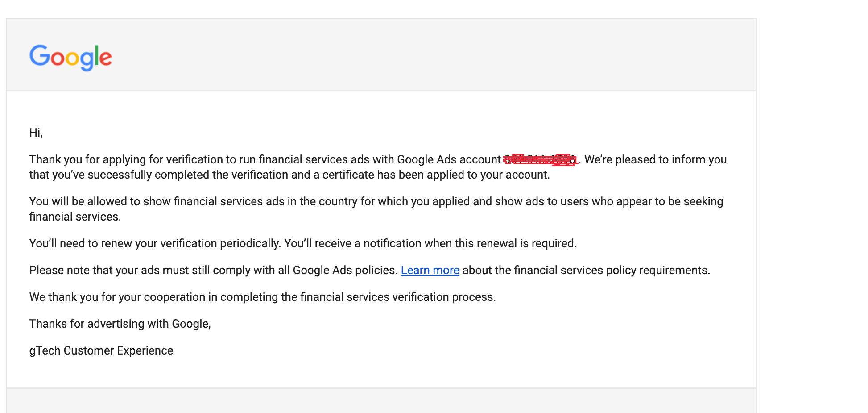Image resolution: width=868 pixels, height=413 pixels.
Task: Click "about the financial services policy requirements" text
Action: pyautogui.click(x=586, y=270)
